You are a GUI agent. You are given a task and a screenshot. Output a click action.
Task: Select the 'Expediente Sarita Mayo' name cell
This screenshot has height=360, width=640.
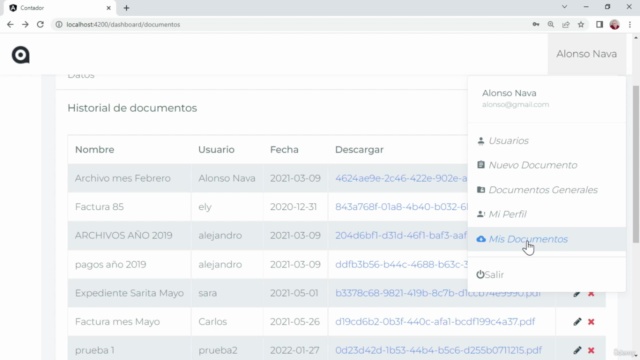(x=129, y=293)
